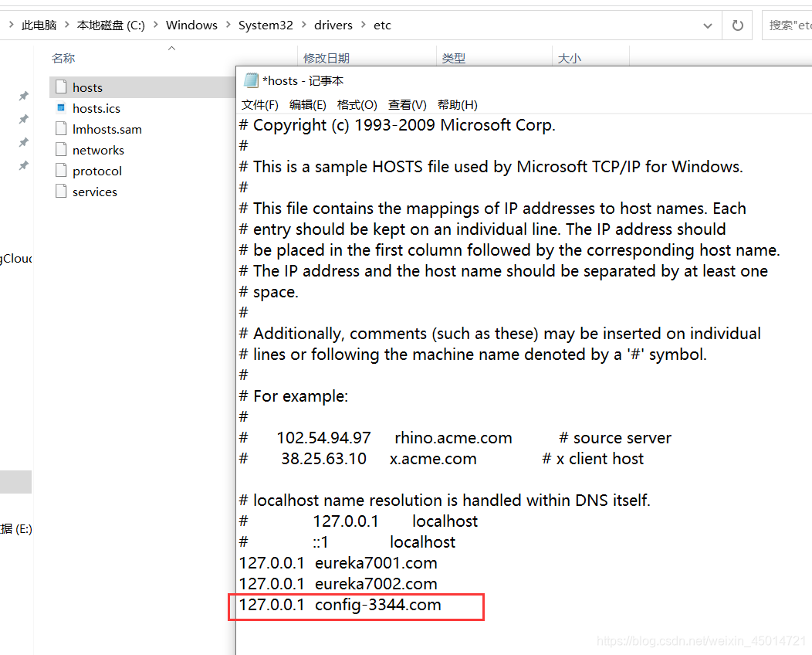The image size is (812, 655).
Task: Click the services file icon
Action: [61, 192]
